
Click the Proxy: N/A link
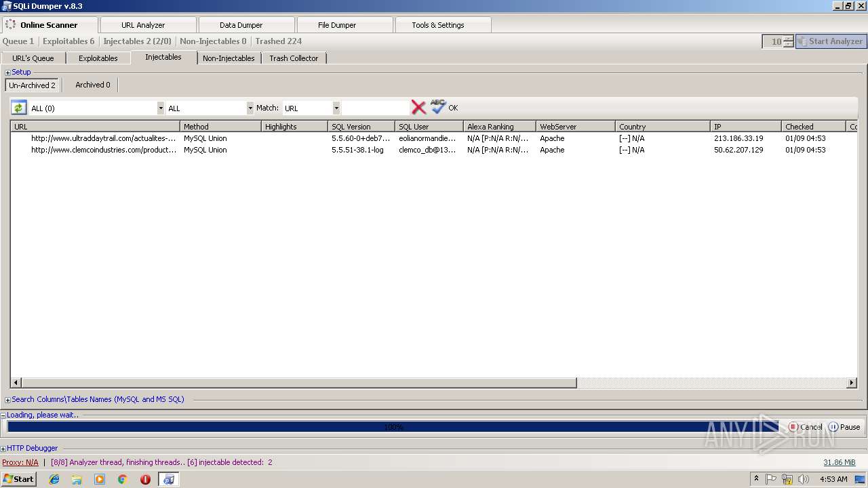[x=20, y=462]
